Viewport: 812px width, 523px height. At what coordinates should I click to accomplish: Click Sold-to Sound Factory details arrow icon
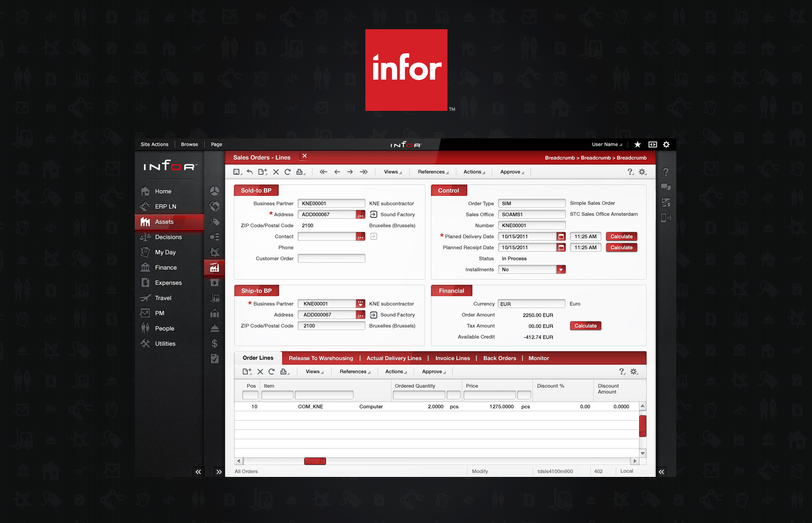click(373, 215)
